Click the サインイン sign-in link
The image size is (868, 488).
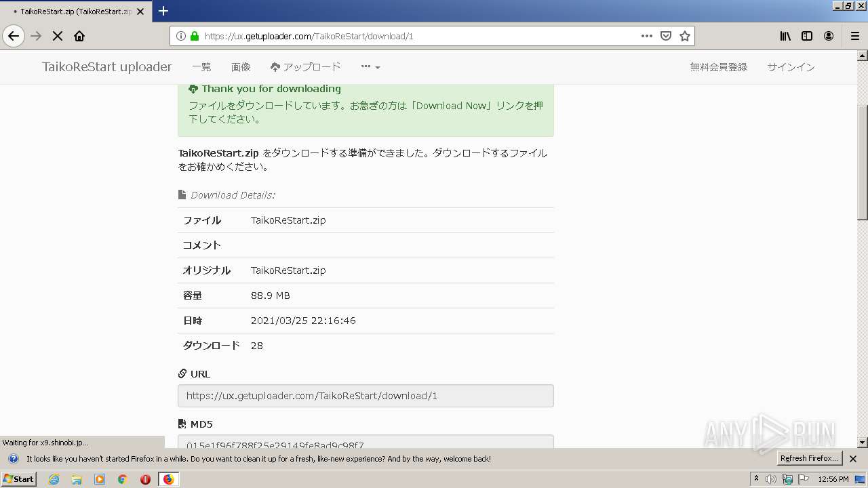[x=791, y=67]
